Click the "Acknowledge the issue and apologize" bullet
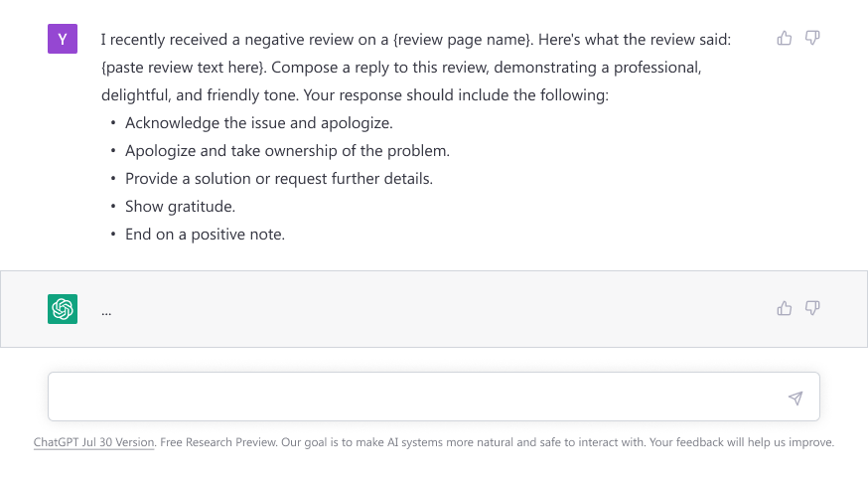Viewport: 868px width, 481px height. coord(258,123)
